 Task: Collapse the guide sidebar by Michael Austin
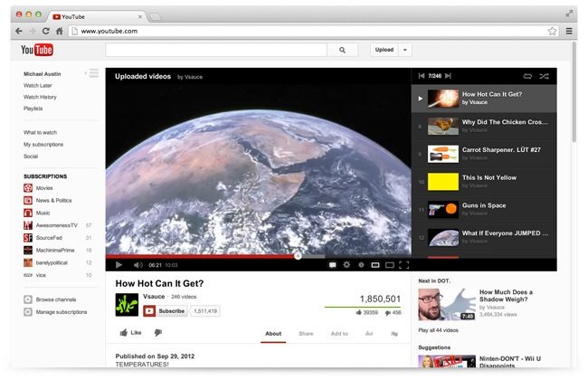(93, 72)
